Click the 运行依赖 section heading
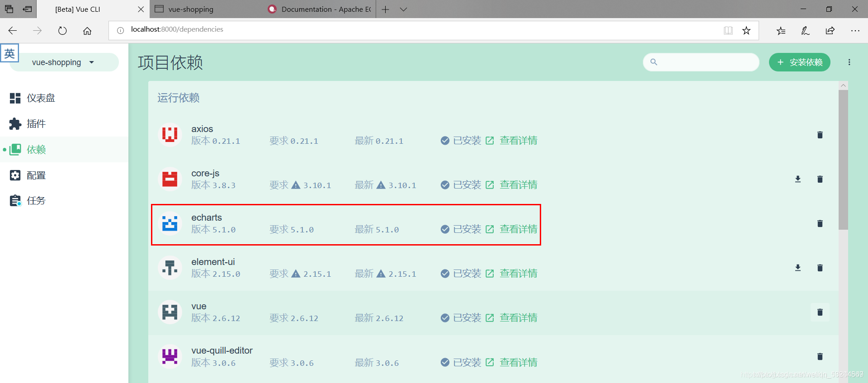The height and width of the screenshot is (383, 868). tap(179, 98)
